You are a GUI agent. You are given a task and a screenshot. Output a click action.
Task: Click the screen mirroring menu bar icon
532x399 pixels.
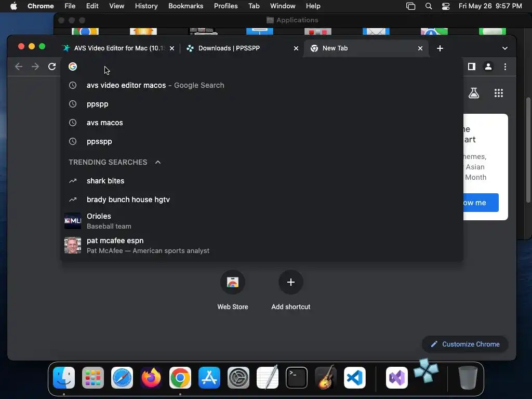coord(410,6)
